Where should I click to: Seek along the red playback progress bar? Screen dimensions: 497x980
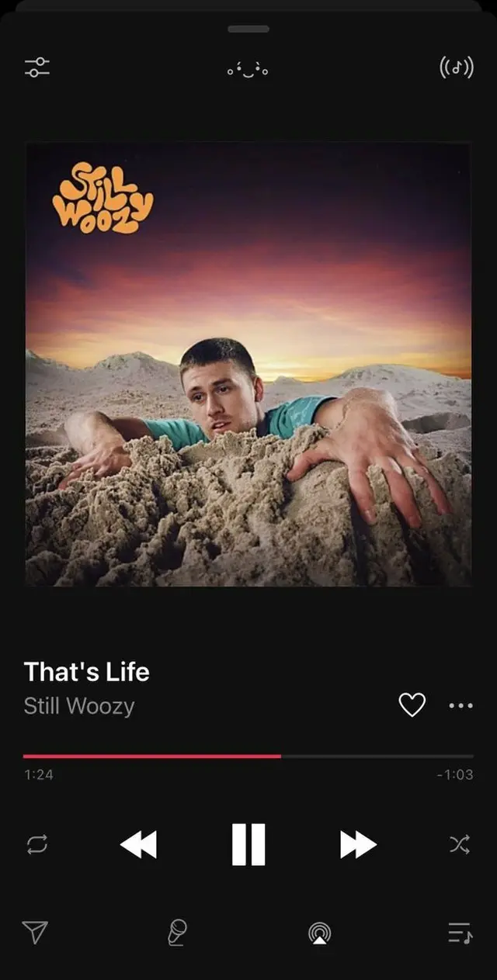click(x=248, y=756)
